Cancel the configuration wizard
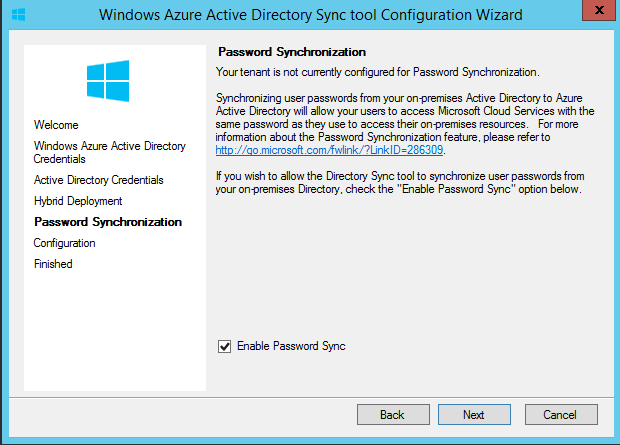620x445 pixels. 561,415
